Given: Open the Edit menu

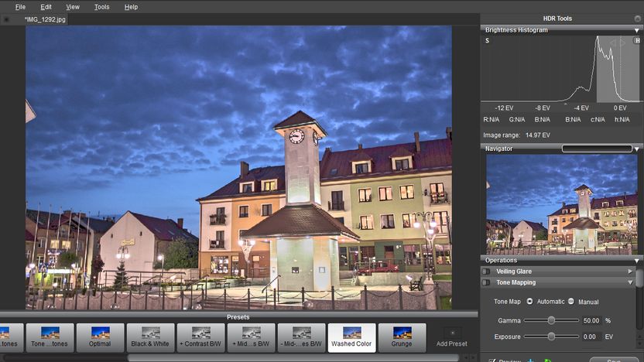Looking at the screenshot, I should point(46,7).
